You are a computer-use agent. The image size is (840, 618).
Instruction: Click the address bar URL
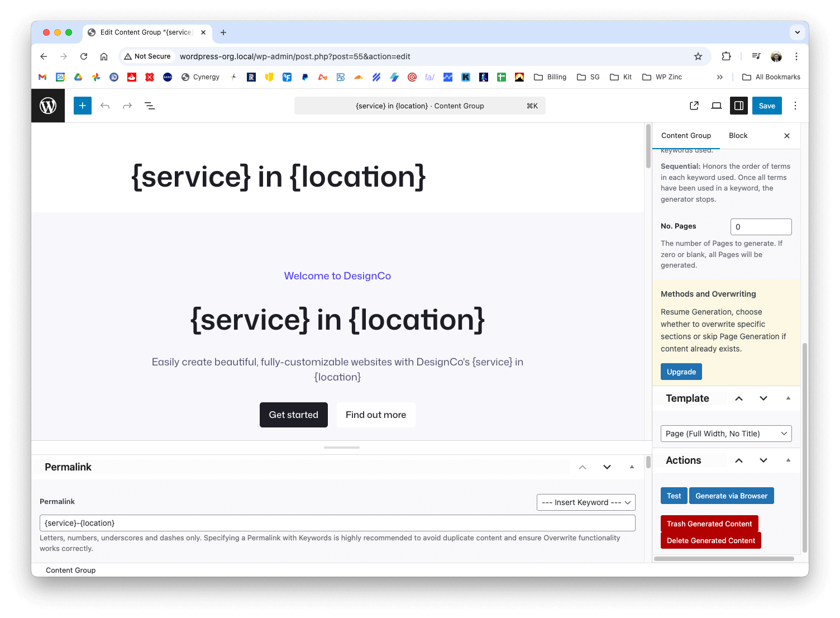tap(295, 56)
